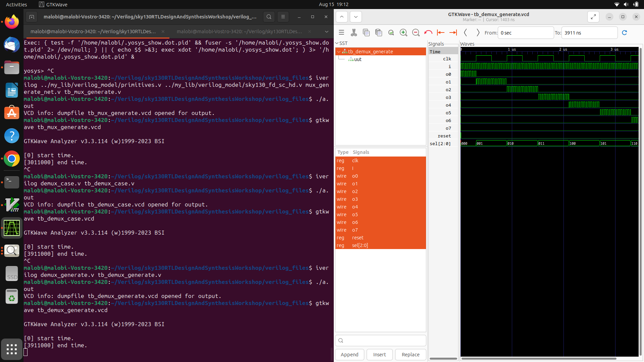Click the Replace button

410,354
